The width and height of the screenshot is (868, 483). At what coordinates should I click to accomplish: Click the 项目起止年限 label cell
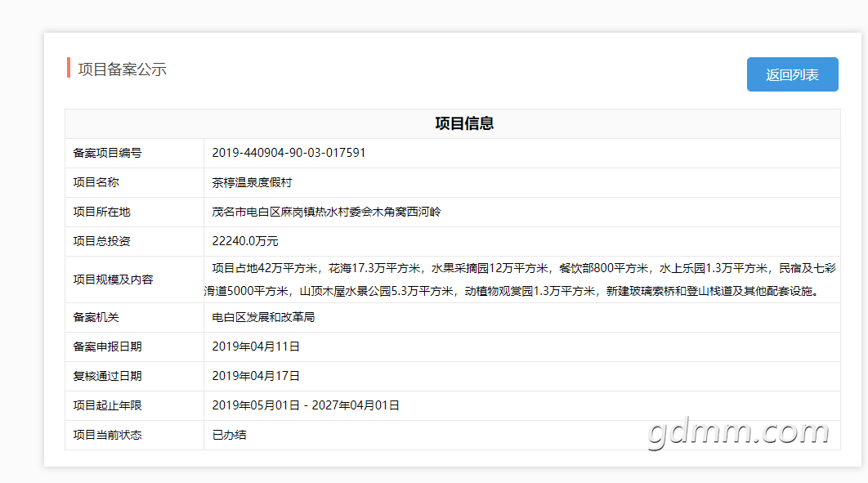coord(135,405)
